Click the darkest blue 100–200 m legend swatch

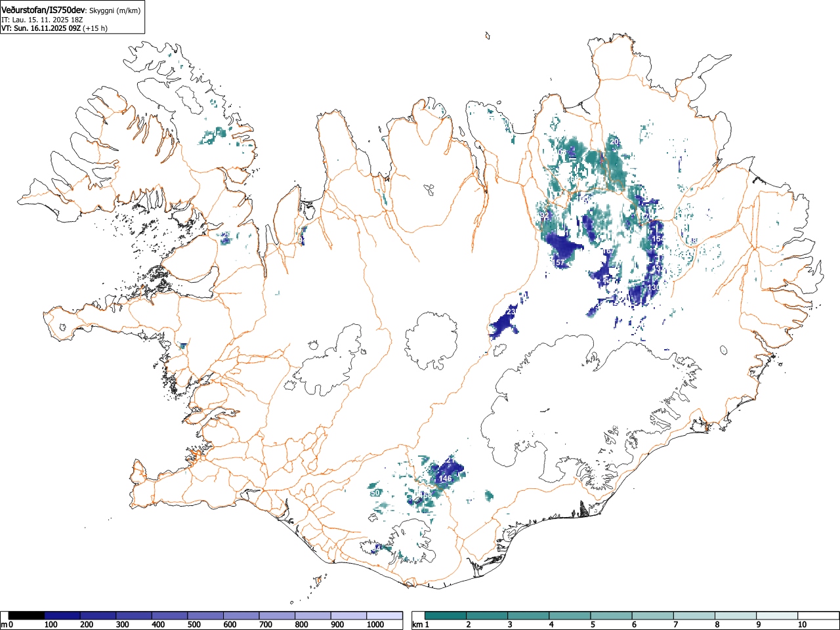click(x=62, y=616)
